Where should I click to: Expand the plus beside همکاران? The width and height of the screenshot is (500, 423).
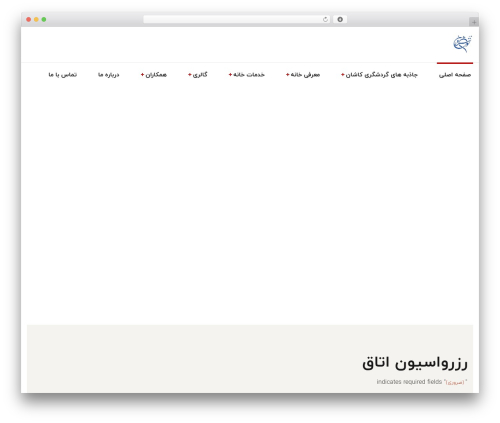tap(142, 75)
